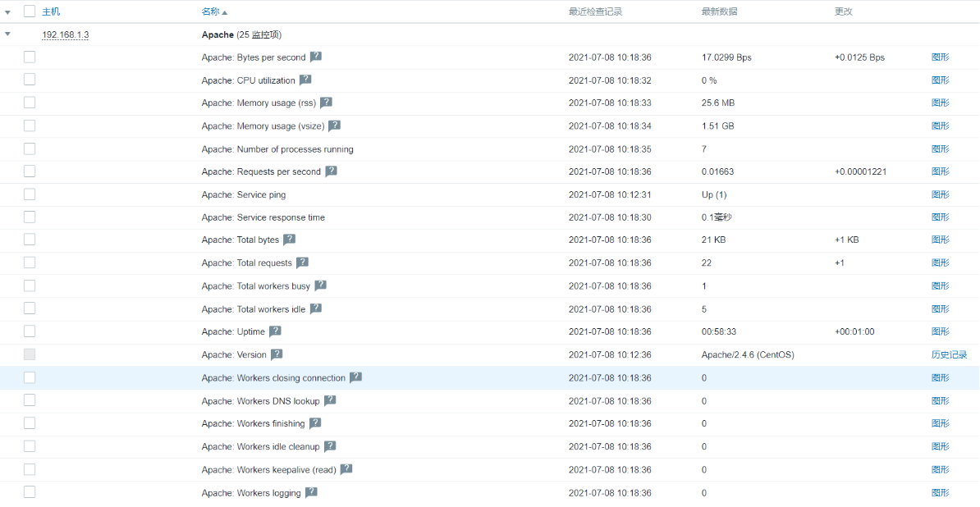Click the question mark icon for Apache CPU utilization
Viewport: 980px width, 507px height.
tap(305, 80)
